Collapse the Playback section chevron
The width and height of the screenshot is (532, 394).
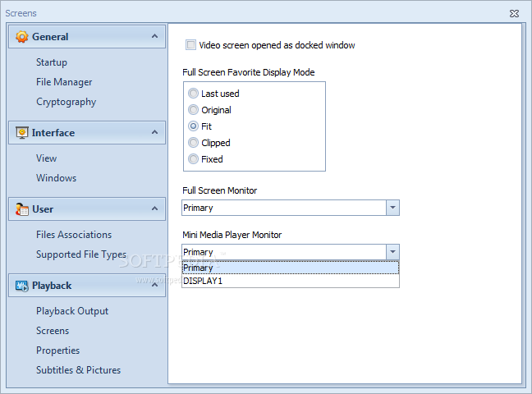coord(154,285)
